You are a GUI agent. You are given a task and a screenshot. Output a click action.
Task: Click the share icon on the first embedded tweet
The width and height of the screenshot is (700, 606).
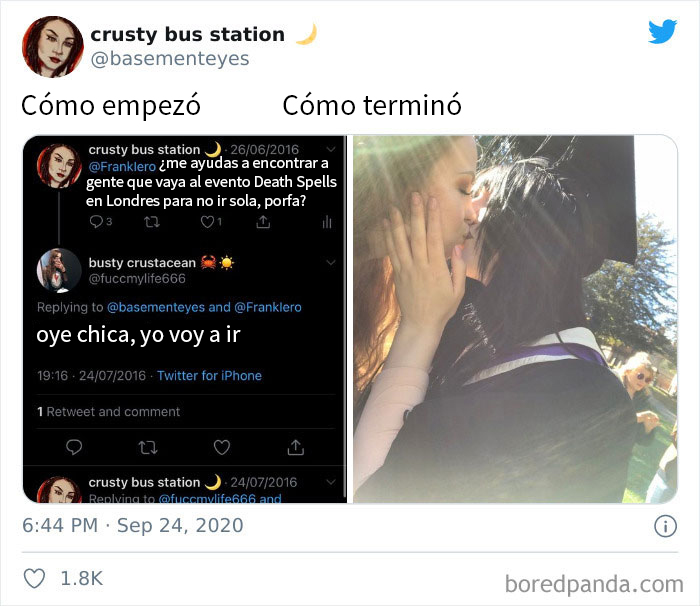263,222
